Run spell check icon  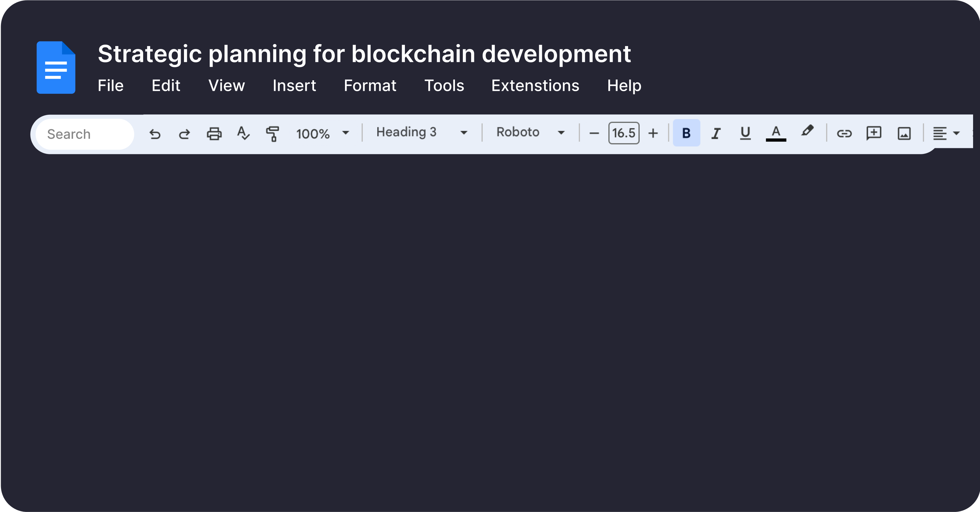(x=243, y=134)
